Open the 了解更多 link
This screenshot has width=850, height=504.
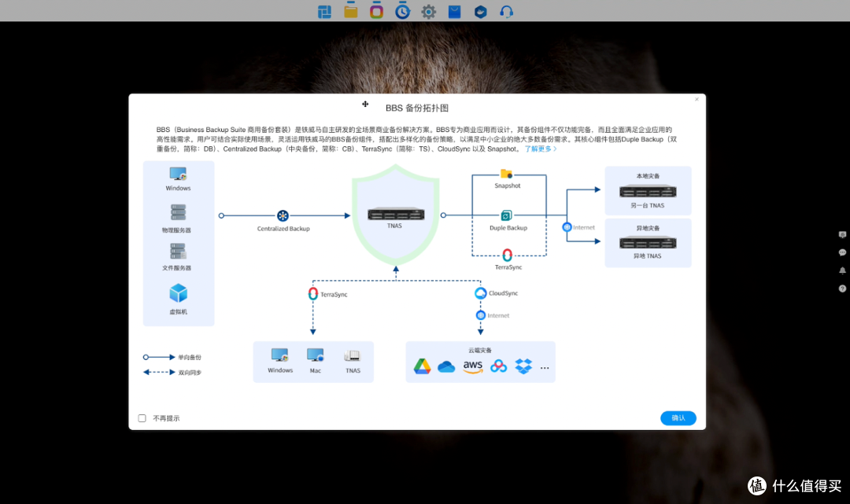pos(540,149)
